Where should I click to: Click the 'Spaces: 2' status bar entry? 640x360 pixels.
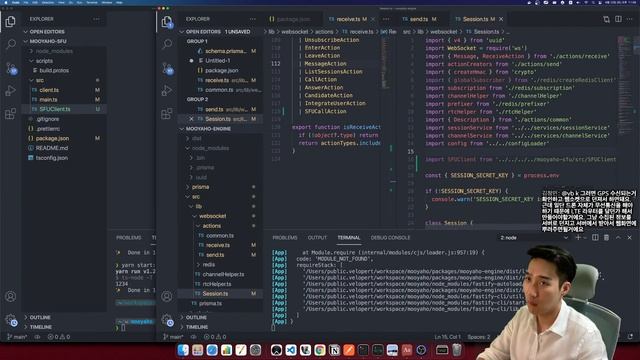point(478,337)
